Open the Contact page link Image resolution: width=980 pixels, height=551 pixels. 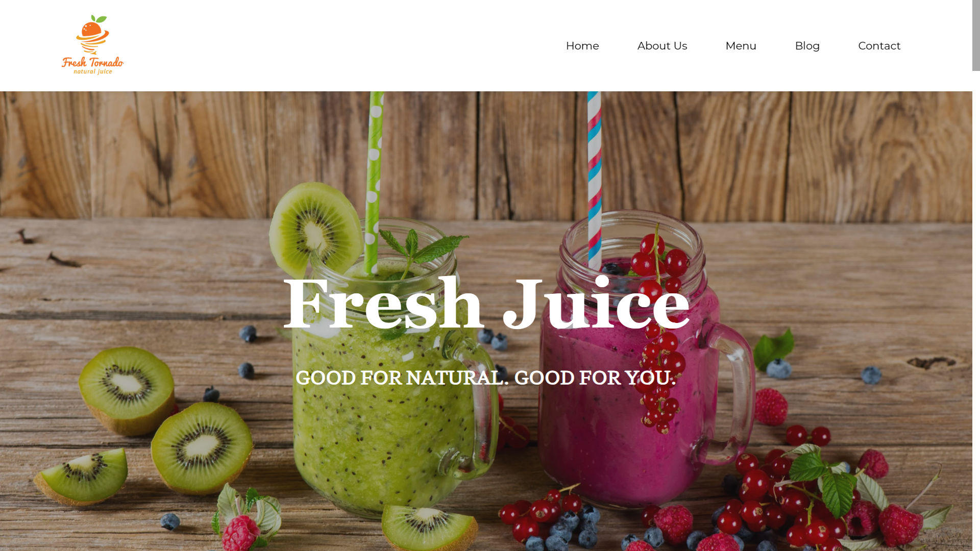pos(879,46)
